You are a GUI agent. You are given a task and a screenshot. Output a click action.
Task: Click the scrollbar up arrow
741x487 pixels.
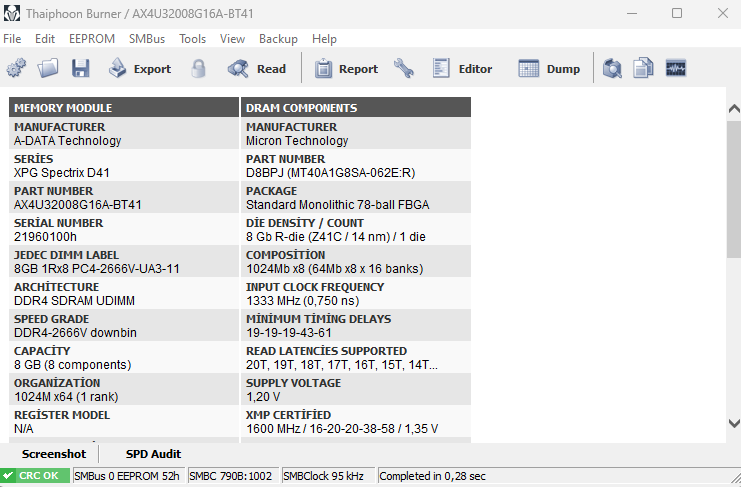pyautogui.click(x=734, y=109)
